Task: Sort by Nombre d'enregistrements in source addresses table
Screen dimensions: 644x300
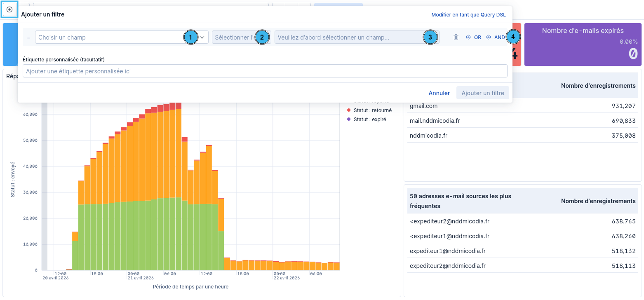Action: click(x=598, y=201)
